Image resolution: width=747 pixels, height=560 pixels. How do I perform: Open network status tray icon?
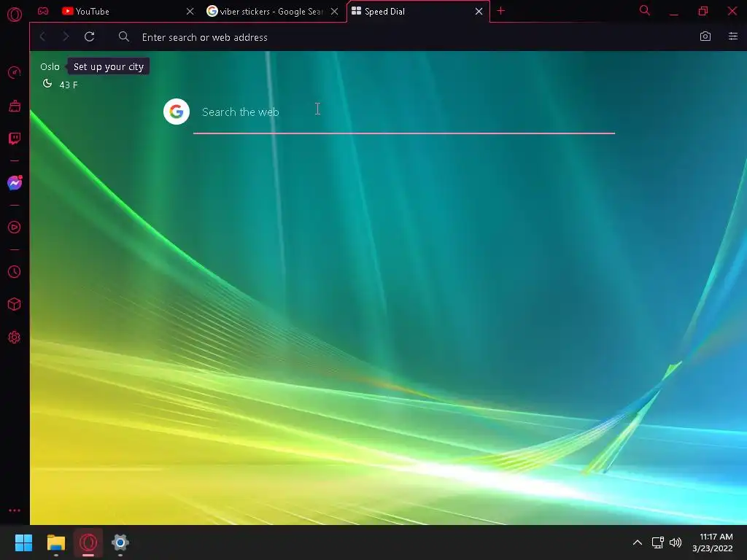658,542
